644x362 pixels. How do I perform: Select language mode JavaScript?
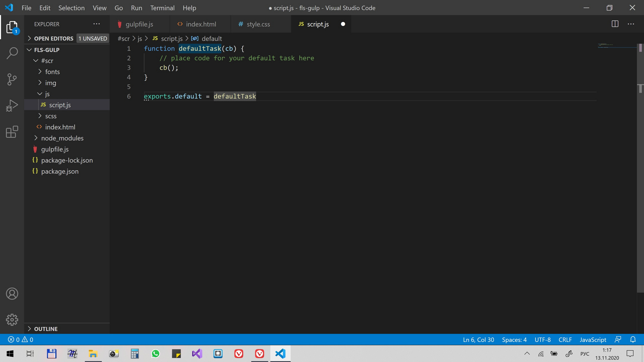(x=593, y=340)
